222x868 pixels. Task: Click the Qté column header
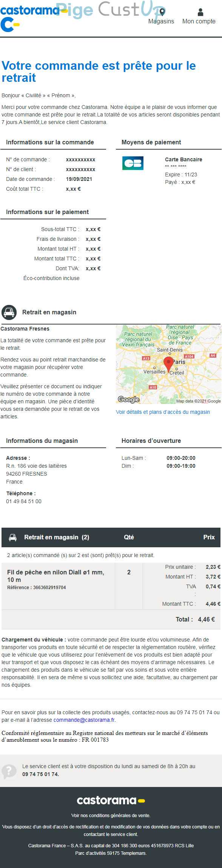coord(129,537)
